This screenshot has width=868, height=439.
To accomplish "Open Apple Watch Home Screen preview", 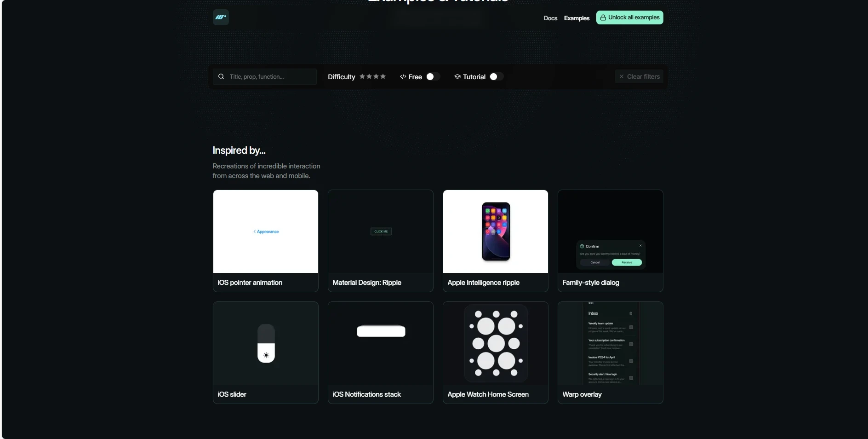I will click(496, 343).
